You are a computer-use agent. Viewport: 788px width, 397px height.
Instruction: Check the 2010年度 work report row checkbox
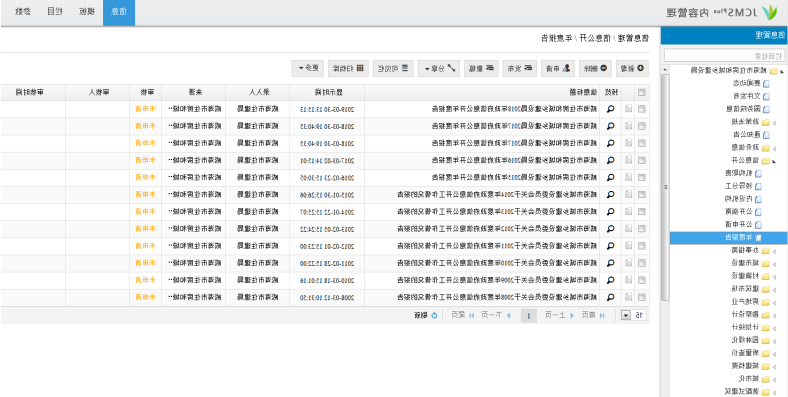point(642,263)
